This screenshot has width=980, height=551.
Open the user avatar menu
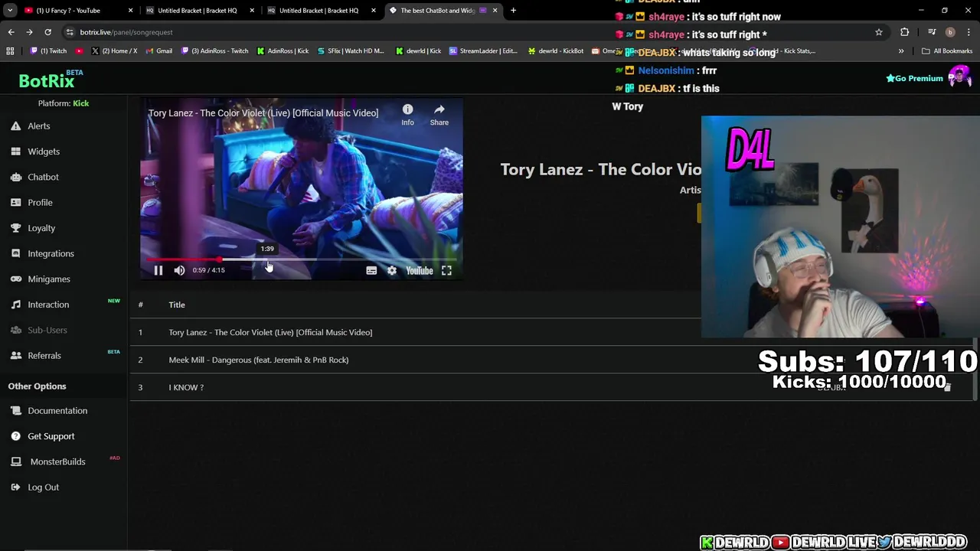coord(959,77)
